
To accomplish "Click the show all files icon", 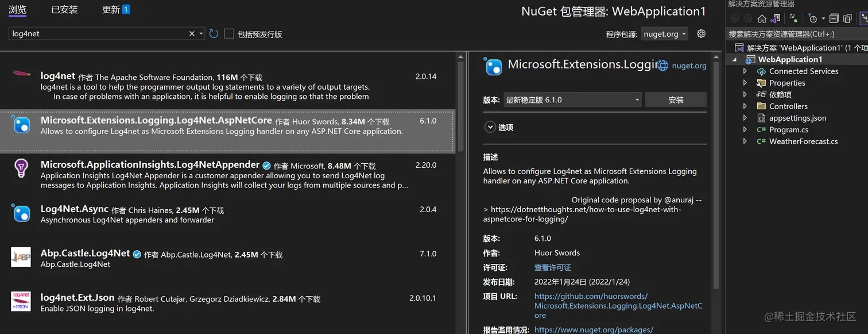I will point(847,18).
